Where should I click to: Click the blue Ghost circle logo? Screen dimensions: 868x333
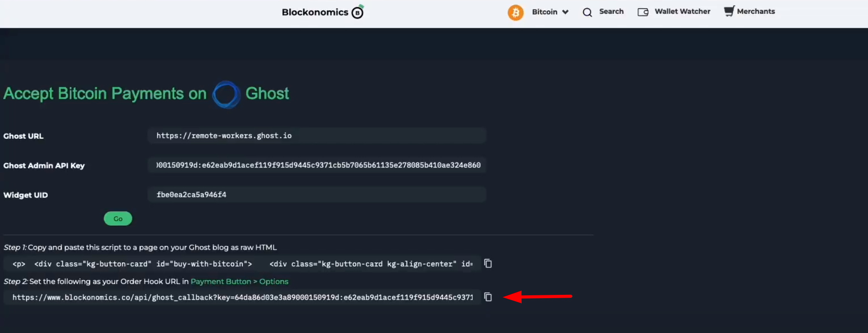(x=226, y=94)
